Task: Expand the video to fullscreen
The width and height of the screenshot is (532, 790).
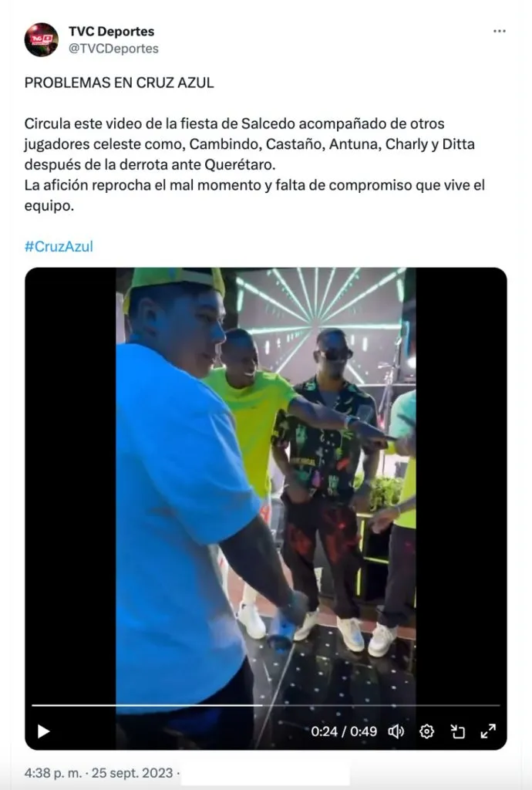Action: [488, 731]
